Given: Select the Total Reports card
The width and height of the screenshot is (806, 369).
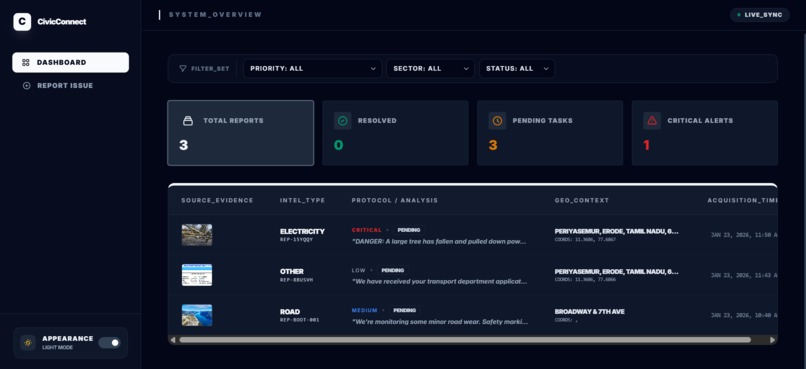Looking at the screenshot, I should [241, 133].
